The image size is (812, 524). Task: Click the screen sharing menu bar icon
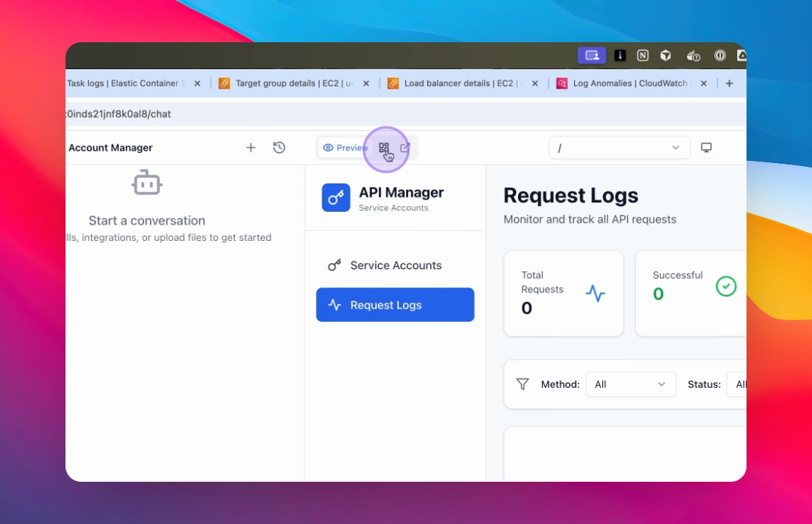coord(592,55)
